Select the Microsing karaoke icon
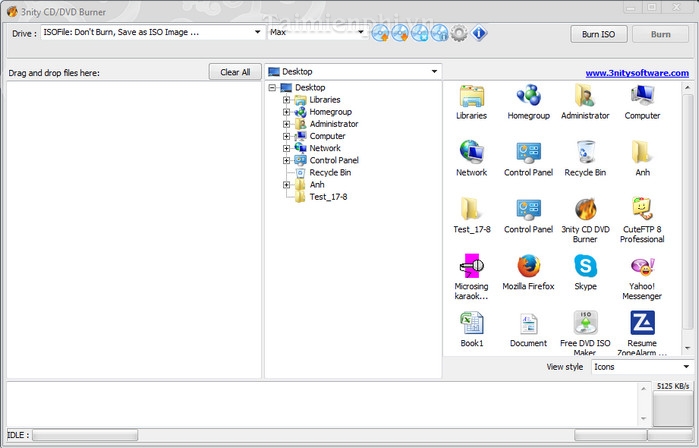 point(472,266)
